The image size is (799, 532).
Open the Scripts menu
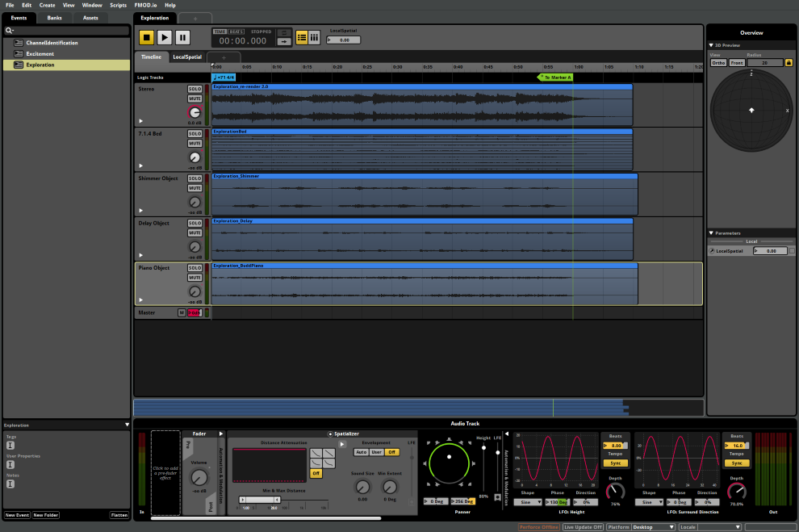(x=118, y=5)
